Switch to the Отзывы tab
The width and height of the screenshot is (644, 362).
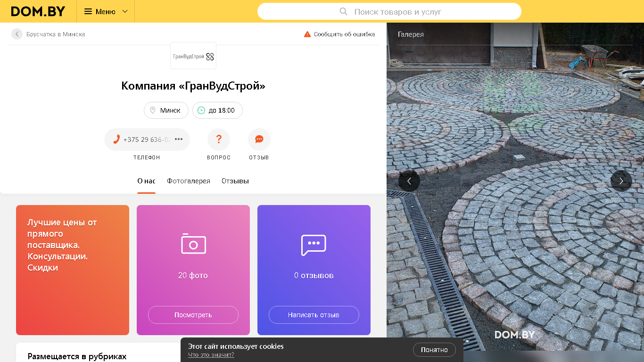(235, 181)
